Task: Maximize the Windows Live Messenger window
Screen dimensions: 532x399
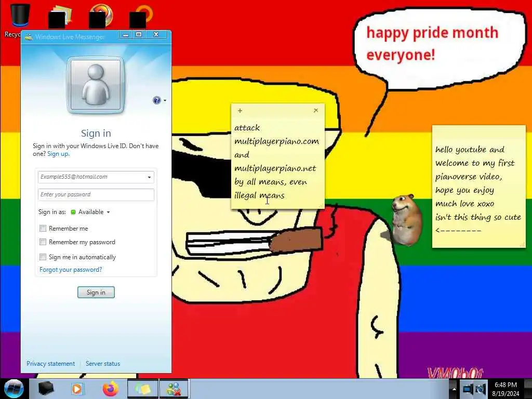Action: coord(139,35)
